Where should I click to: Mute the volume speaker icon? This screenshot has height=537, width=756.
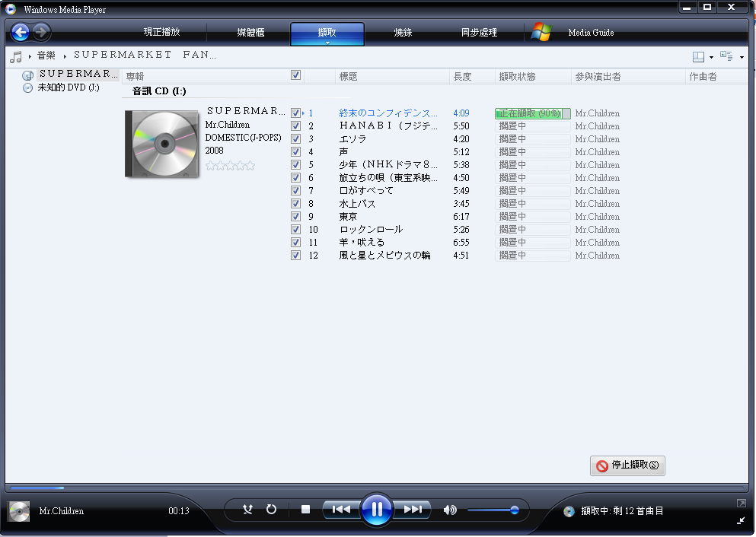click(x=449, y=510)
